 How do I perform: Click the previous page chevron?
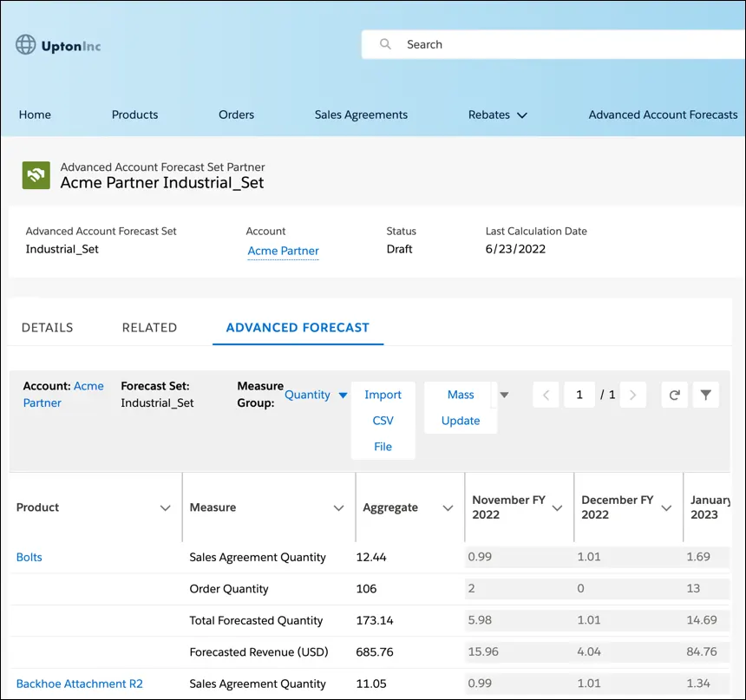click(x=546, y=395)
